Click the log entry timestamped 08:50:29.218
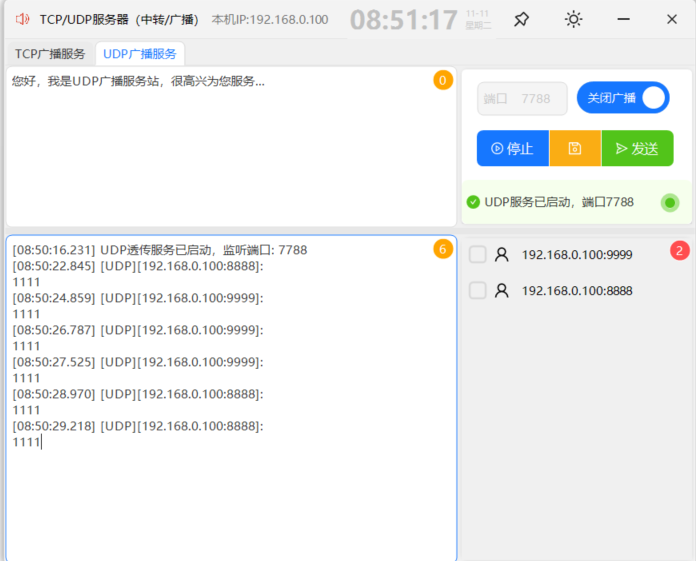The width and height of the screenshot is (696, 561). [138, 426]
